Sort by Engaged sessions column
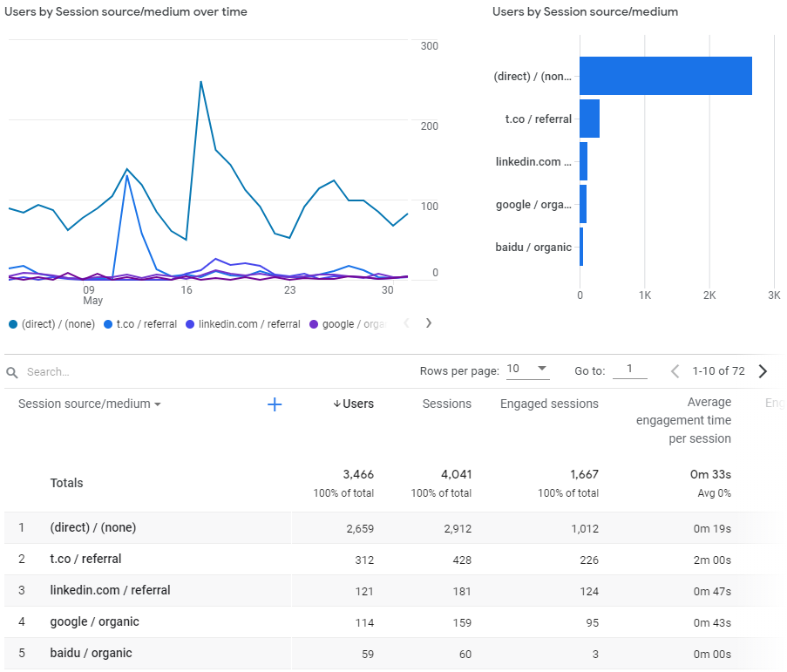The image size is (787, 672). [549, 404]
